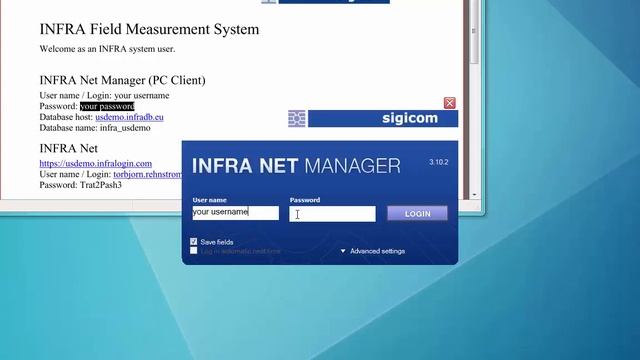The image size is (640, 360).
Task: Click the version number 3.10.2
Action: [x=438, y=162]
